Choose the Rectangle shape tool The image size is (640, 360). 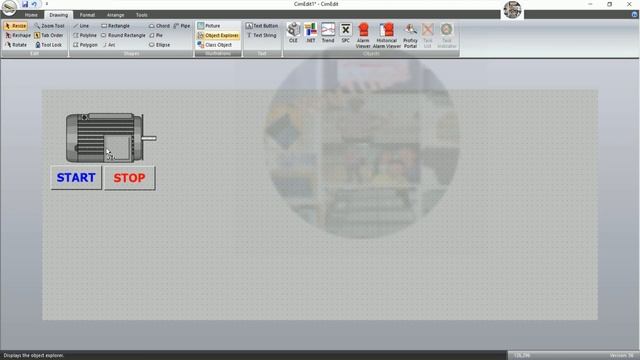pyautogui.click(x=115, y=26)
